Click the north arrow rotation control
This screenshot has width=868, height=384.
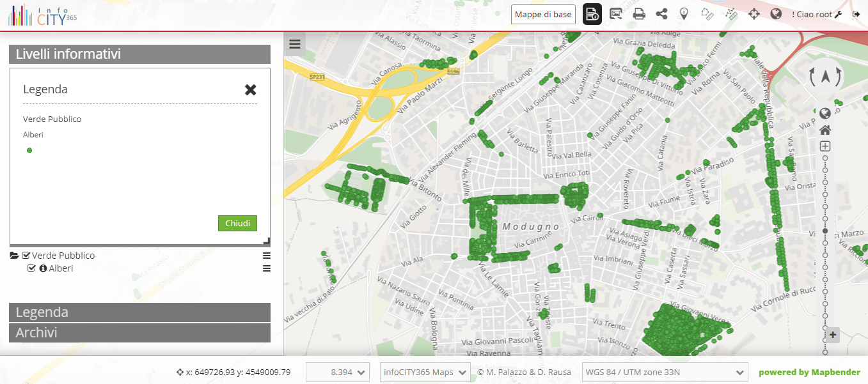click(825, 77)
